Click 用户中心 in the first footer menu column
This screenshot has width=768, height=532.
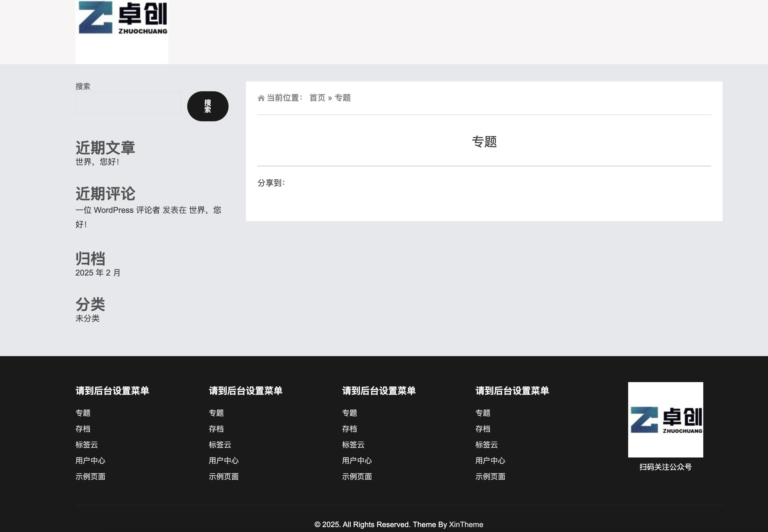pos(90,461)
